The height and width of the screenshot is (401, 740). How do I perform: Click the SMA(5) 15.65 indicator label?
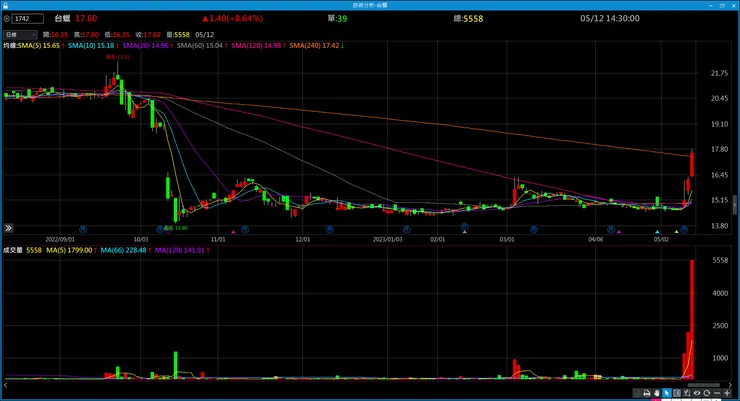(x=40, y=46)
